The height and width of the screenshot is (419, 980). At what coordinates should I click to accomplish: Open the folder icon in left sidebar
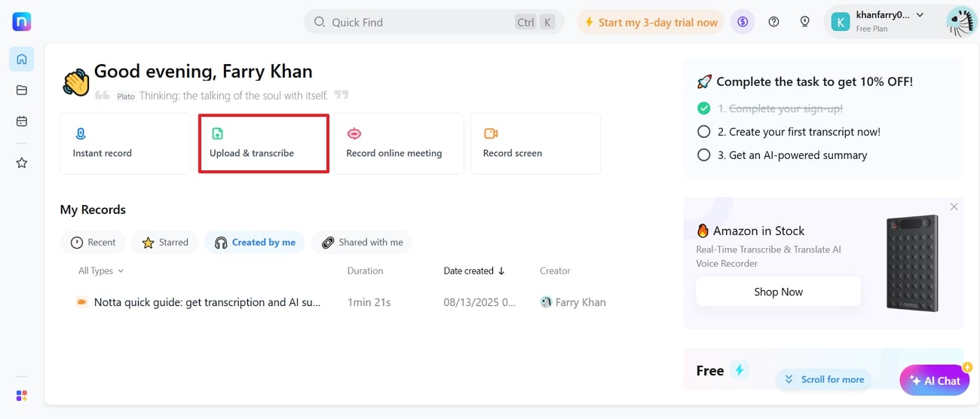(x=21, y=90)
